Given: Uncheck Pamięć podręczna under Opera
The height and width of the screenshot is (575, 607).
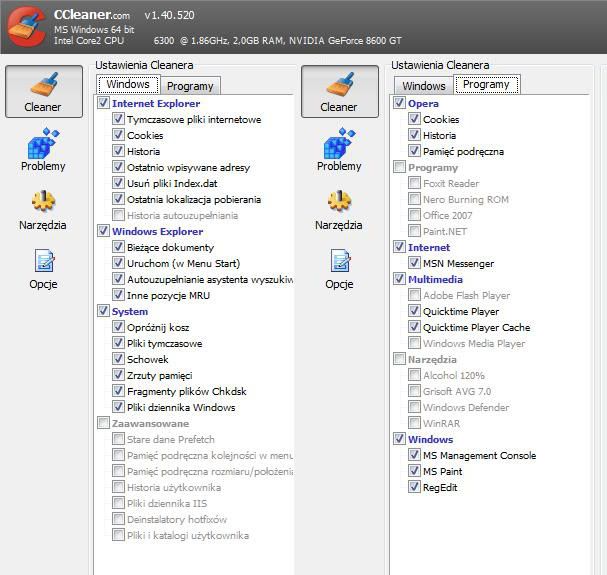Looking at the screenshot, I should coord(415,152).
